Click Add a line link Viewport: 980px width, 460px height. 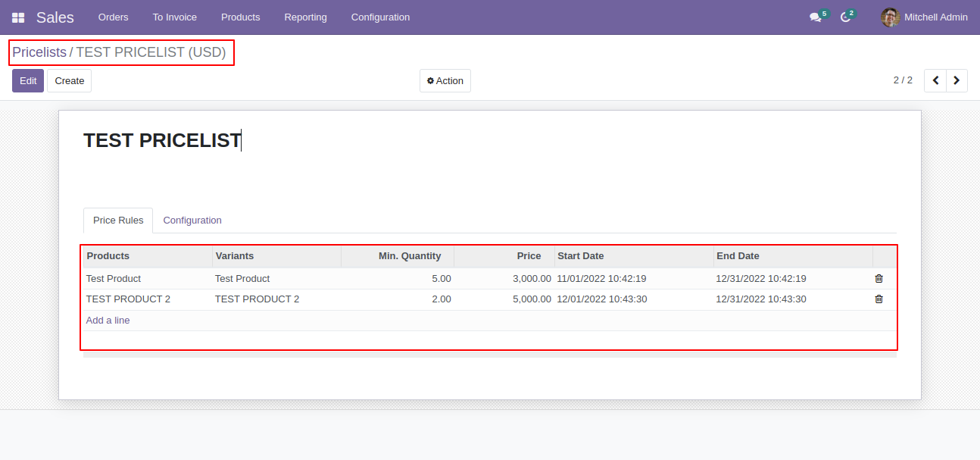[108, 321]
